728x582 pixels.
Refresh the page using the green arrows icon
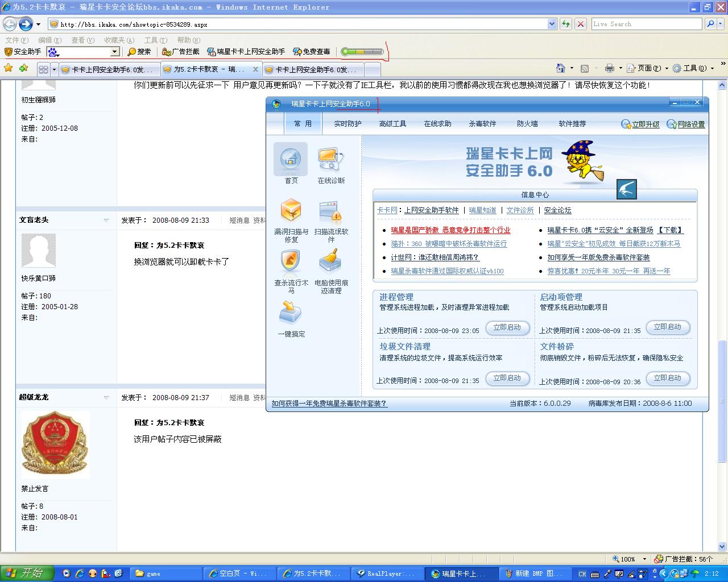point(565,24)
